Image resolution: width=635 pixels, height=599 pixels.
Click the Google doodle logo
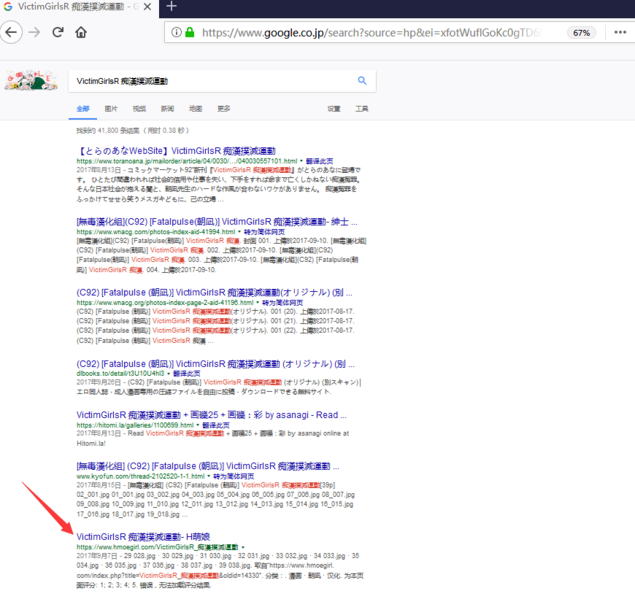pyautogui.click(x=29, y=80)
